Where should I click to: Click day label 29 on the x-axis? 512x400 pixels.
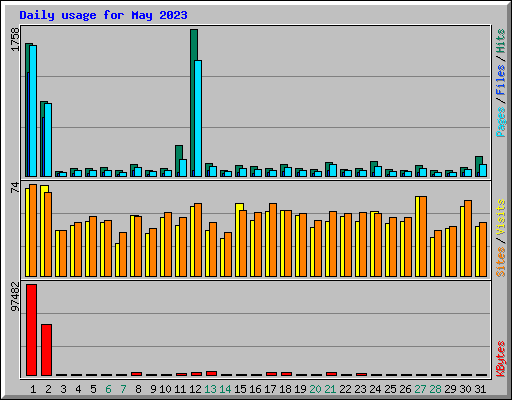click(450, 389)
